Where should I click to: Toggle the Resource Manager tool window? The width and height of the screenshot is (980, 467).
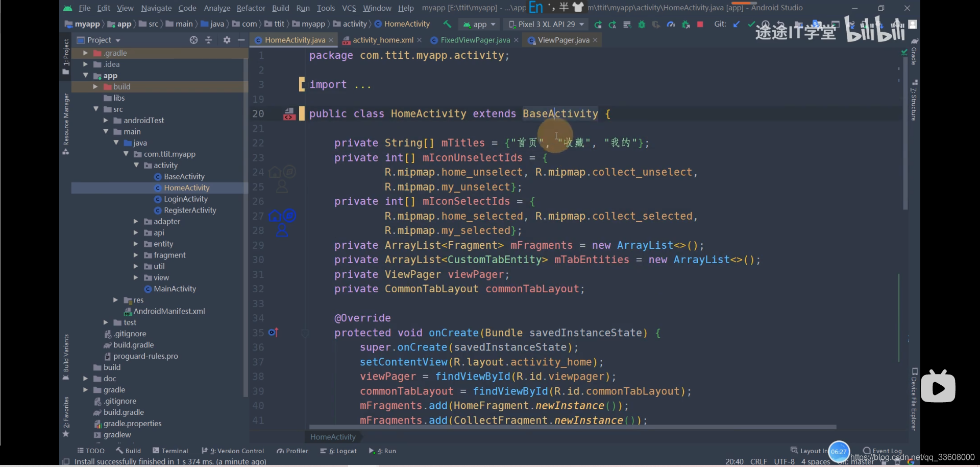66,123
